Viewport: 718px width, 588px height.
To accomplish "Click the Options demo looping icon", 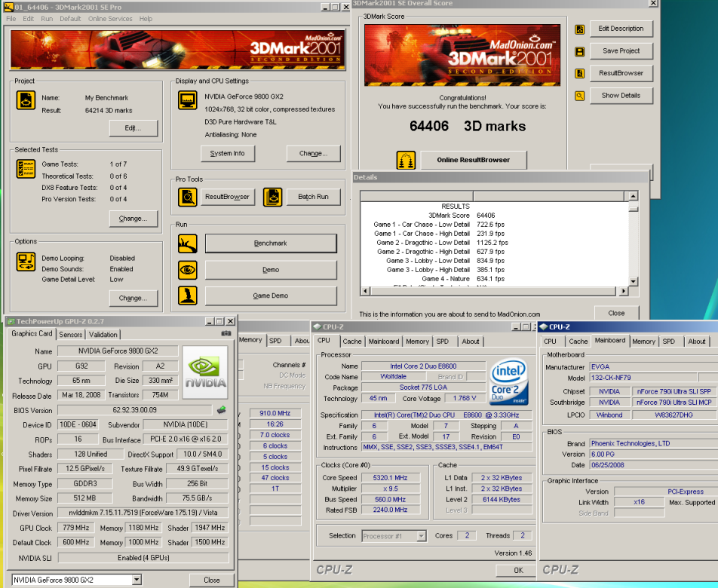I will [x=26, y=262].
